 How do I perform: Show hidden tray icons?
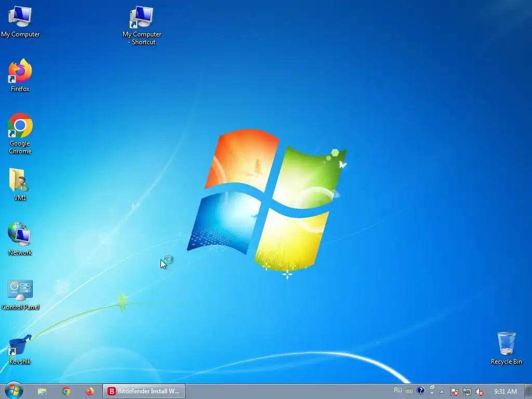coord(442,392)
